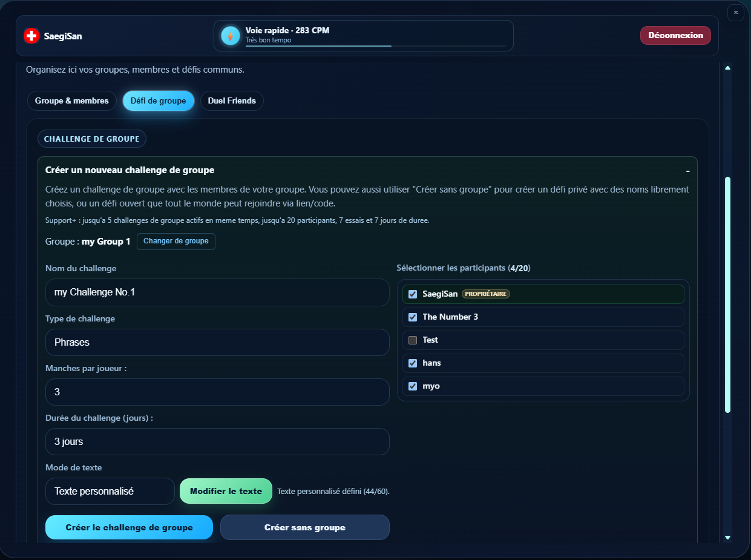Uncheck the hans participant checkbox
The image size is (751, 560).
coord(413,363)
